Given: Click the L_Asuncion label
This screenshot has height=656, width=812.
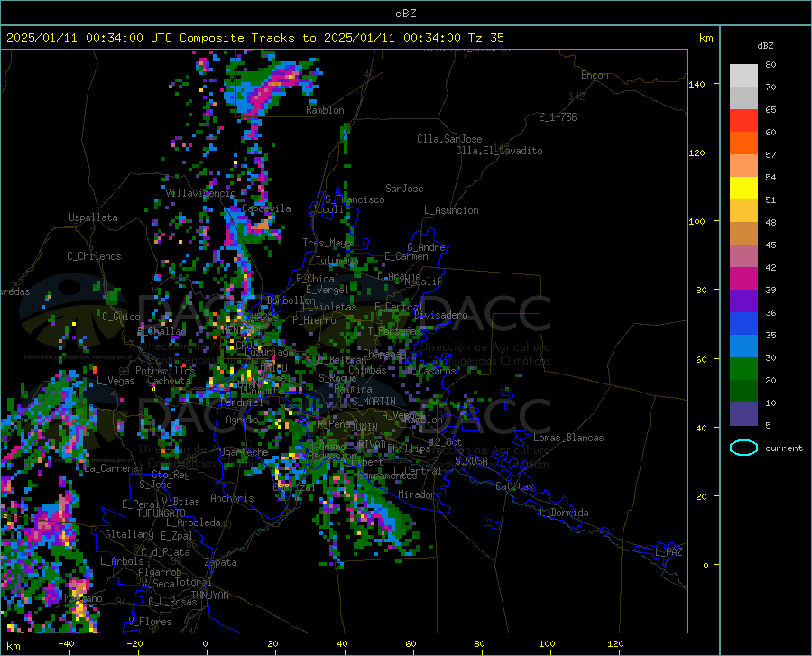Looking at the screenshot, I should coord(451,210).
